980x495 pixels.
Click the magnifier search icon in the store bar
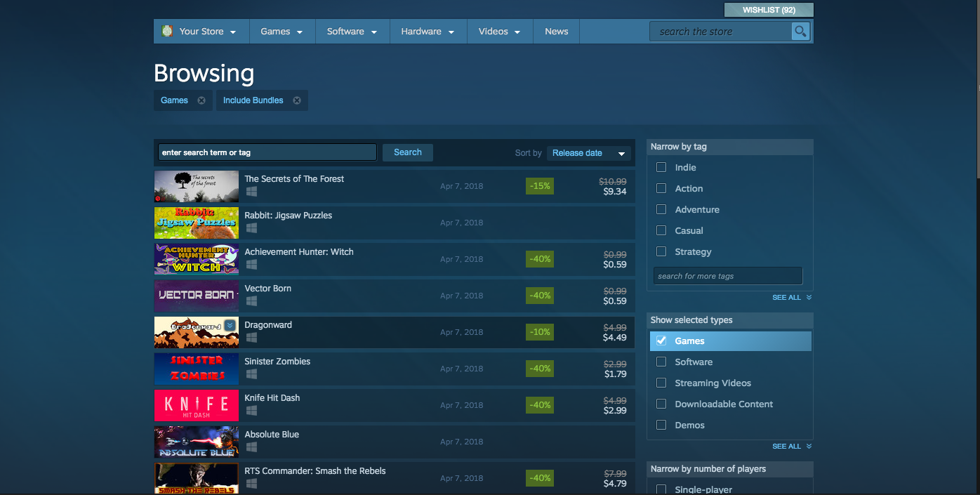[x=800, y=32]
